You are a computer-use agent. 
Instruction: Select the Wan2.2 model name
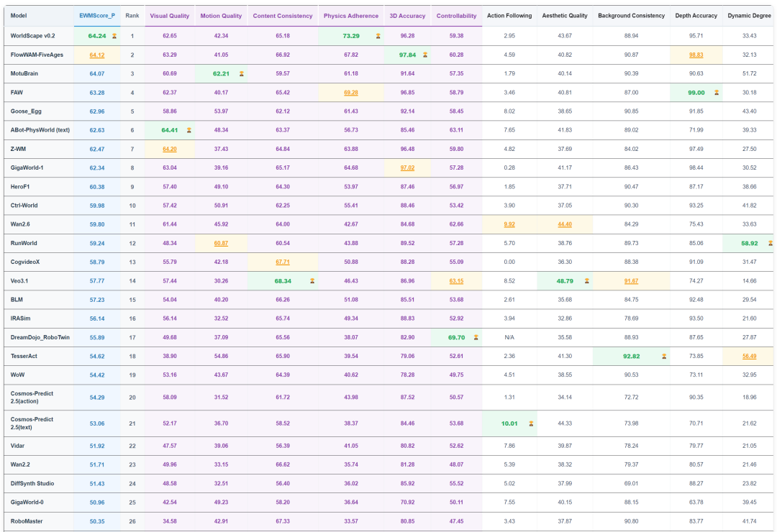point(20,464)
